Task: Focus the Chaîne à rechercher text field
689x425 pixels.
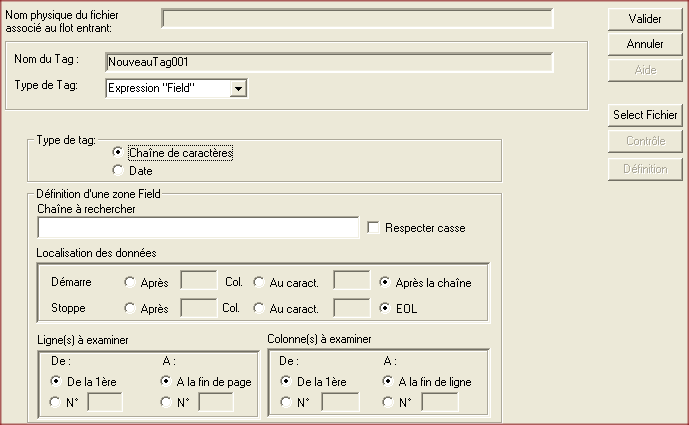Action: 197,228
